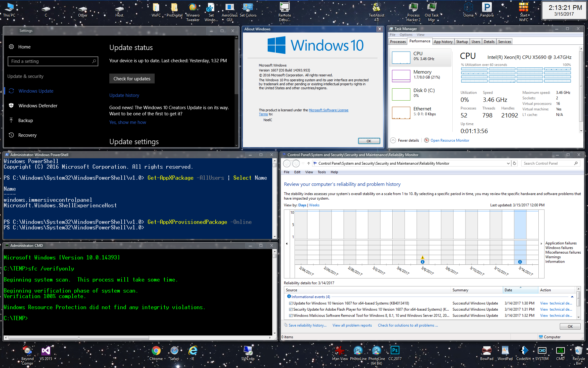Click Search Control Panel field
This screenshot has height=368, width=588.
coord(550,163)
